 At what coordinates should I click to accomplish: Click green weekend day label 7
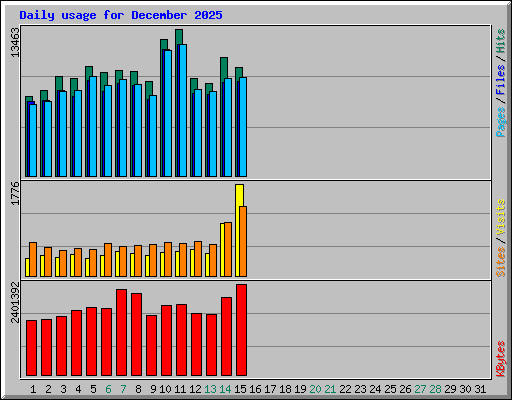(x=123, y=389)
